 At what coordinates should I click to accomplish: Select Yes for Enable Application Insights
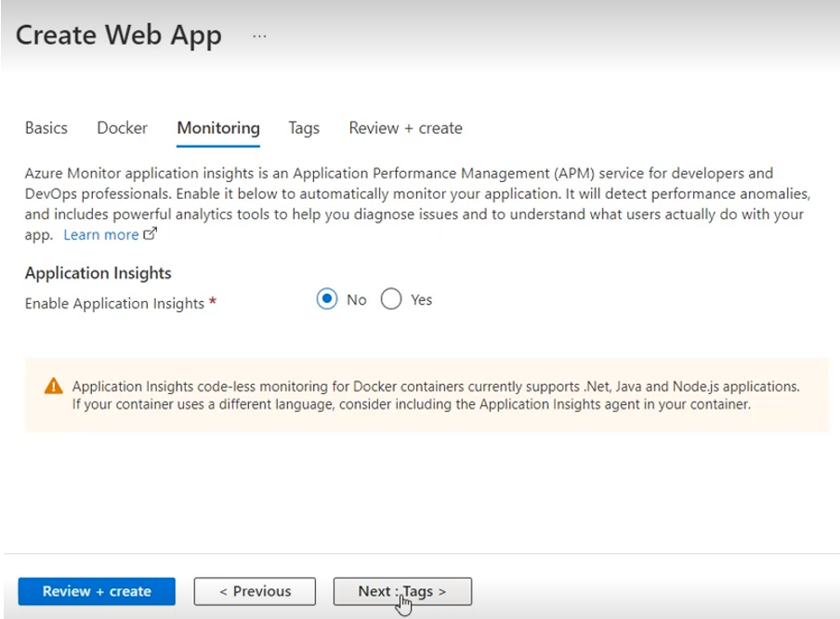pyautogui.click(x=391, y=299)
